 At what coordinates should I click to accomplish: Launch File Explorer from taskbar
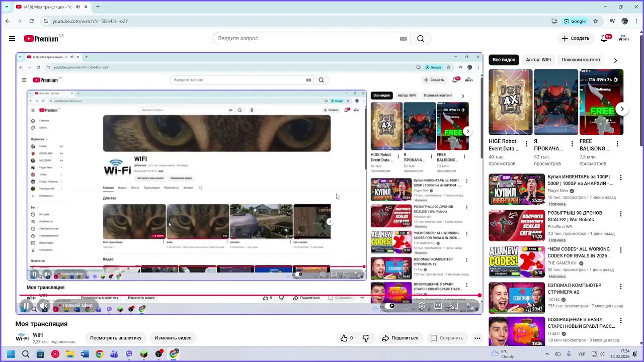point(70,354)
